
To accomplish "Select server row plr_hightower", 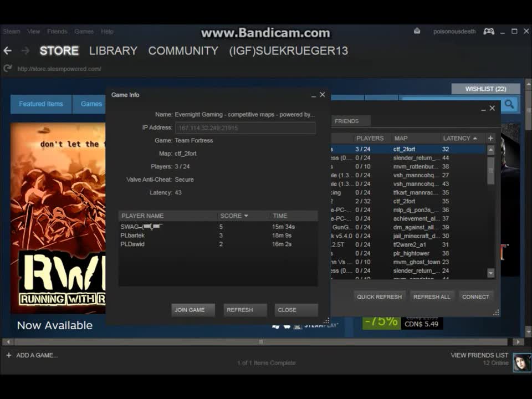I will [408, 253].
